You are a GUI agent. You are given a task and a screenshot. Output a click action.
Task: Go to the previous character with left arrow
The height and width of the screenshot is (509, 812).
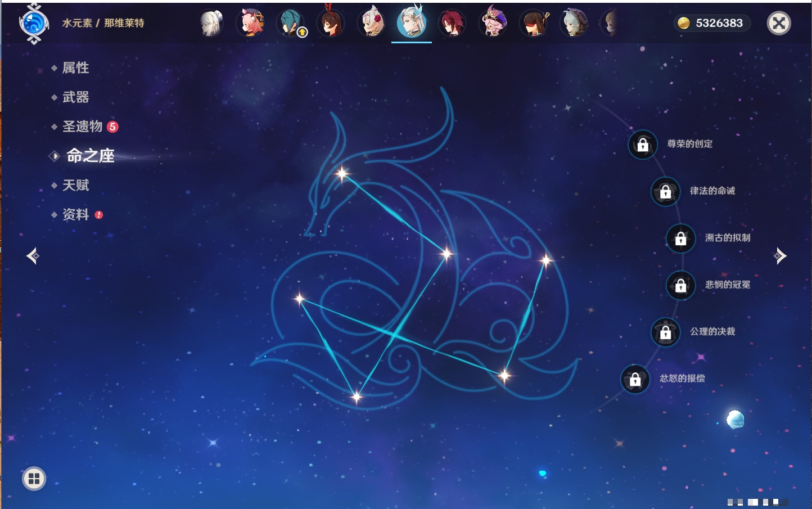tap(33, 256)
